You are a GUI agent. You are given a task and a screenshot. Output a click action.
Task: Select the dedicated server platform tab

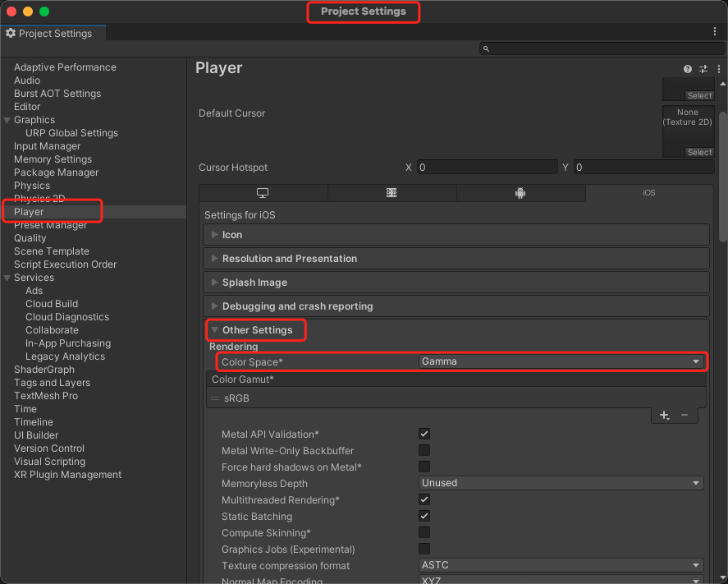click(391, 193)
